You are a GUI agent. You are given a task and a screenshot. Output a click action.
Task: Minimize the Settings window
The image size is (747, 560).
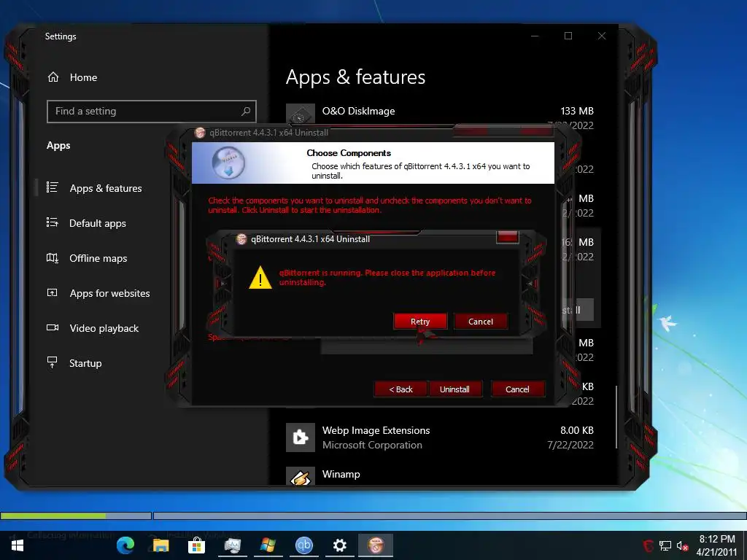(x=535, y=36)
